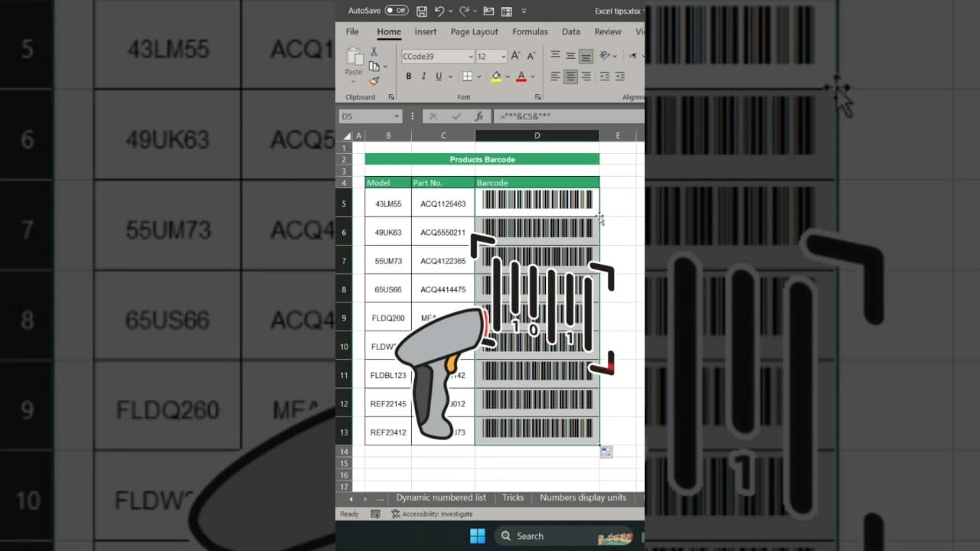The height and width of the screenshot is (551, 980).
Task: Open the Page Layout ribbon tab
Action: [474, 32]
